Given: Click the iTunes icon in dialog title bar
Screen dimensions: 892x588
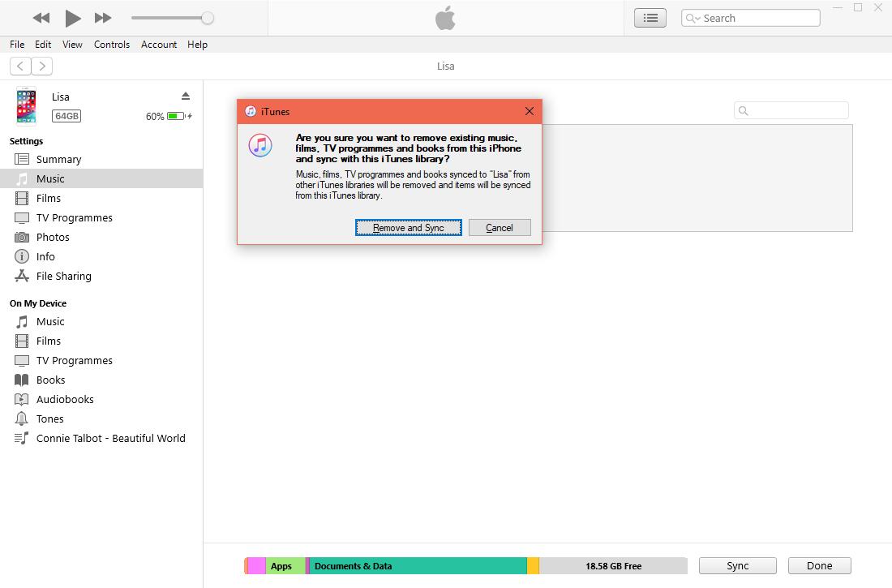Looking at the screenshot, I should coord(251,111).
